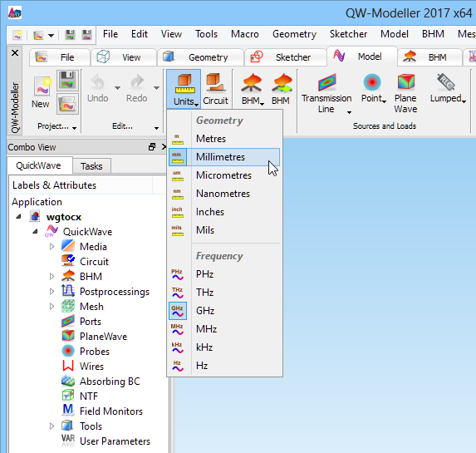
Task: Expand the Postprocessings tree node
Action: tap(52, 291)
